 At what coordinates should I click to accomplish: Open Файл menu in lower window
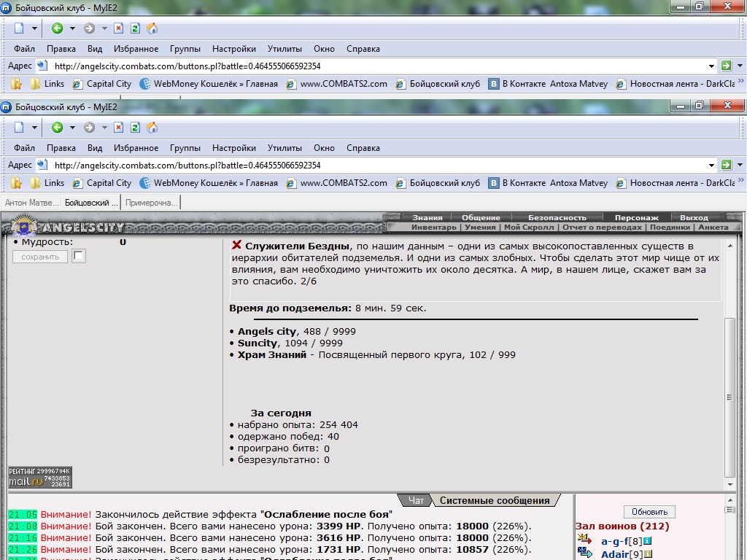pos(24,147)
